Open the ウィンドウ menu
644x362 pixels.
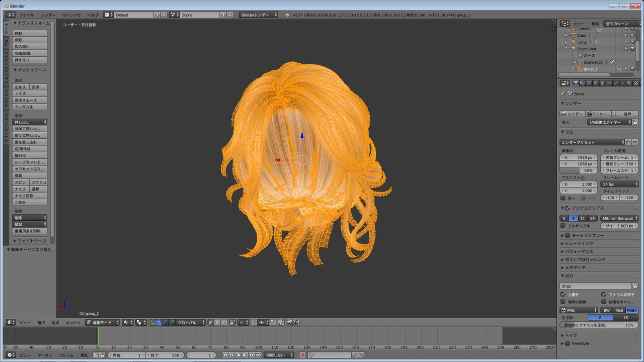coord(71,15)
